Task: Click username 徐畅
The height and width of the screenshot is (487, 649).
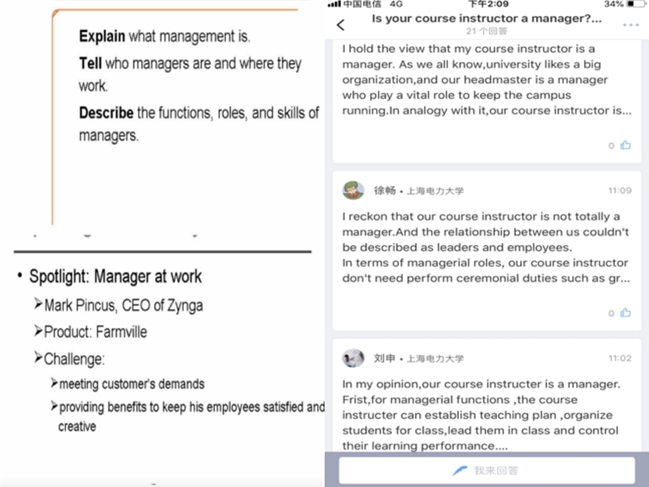Action: (385, 190)
